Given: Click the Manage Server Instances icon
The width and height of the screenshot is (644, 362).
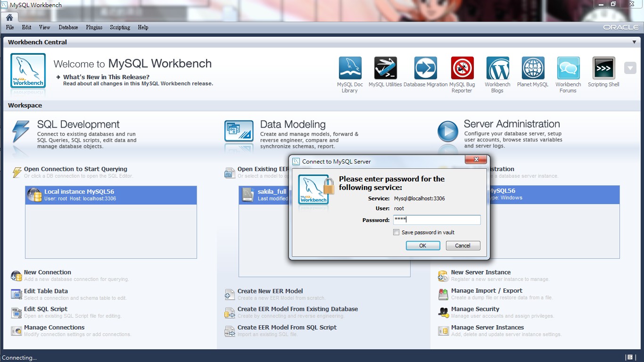Looking at the screenshot, I should coord(443,331).
